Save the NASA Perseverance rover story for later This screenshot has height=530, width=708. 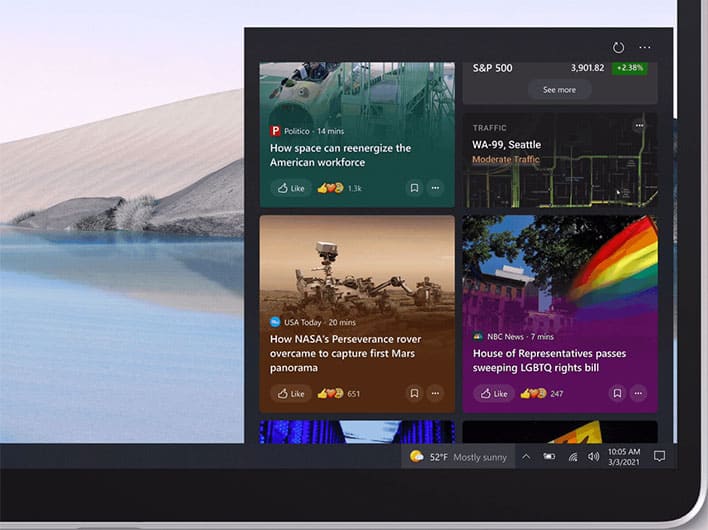pos(414,393)
